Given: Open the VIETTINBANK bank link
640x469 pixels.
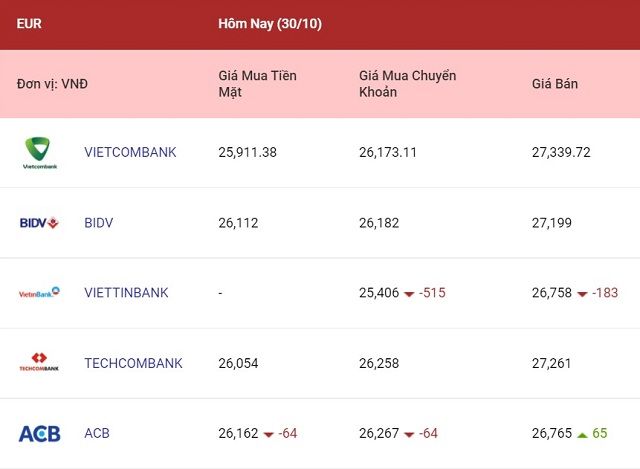Looking at the screenshot, I should (x=126, y=293).
